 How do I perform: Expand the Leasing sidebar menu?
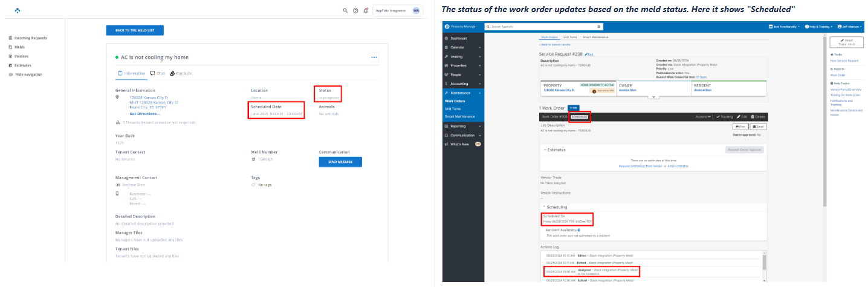tap(462, 56)
